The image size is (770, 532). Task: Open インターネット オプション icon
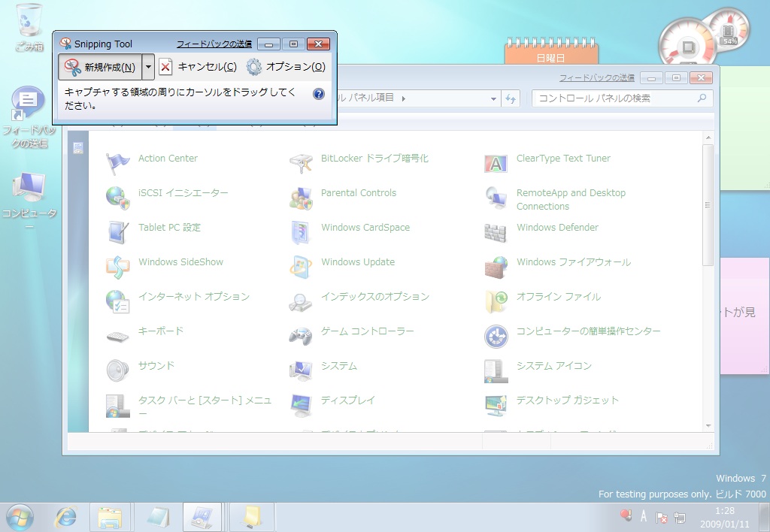pyautogui.click(x=117, y=301)
